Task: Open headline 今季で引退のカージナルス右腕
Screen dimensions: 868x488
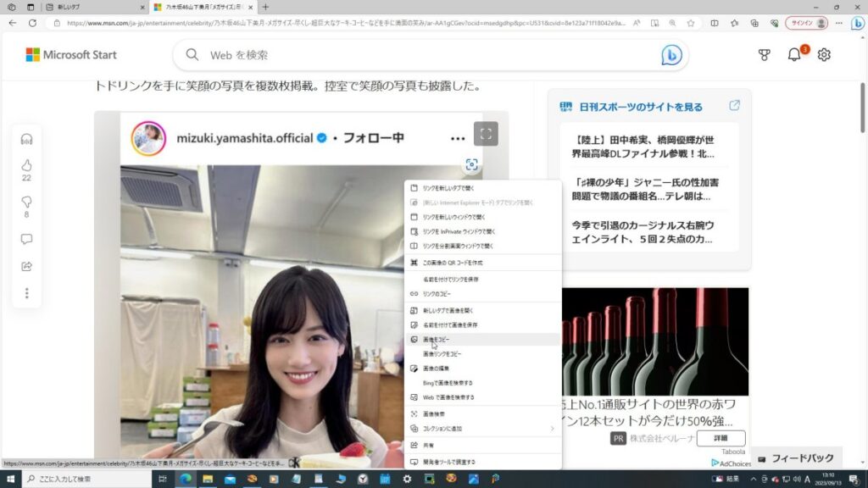Action: point(643,232)
